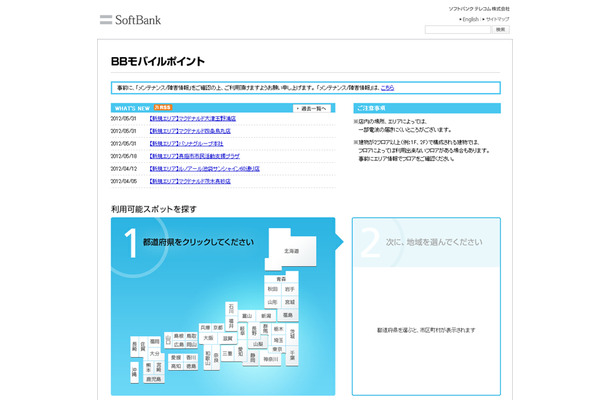Screen dimensions: 610x400
Task: Focus the site search input field
Action: [458, 30]
